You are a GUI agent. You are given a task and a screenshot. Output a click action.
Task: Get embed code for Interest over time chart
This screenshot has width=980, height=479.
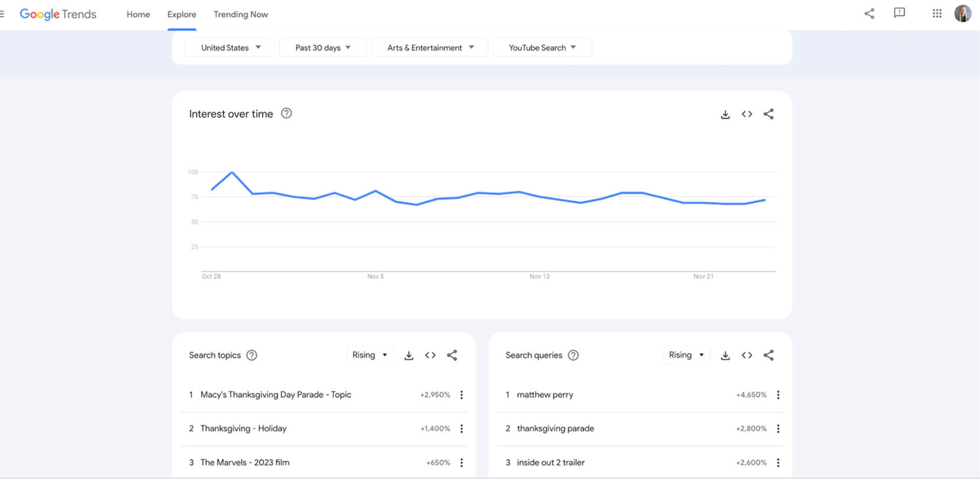pos(747,114)
